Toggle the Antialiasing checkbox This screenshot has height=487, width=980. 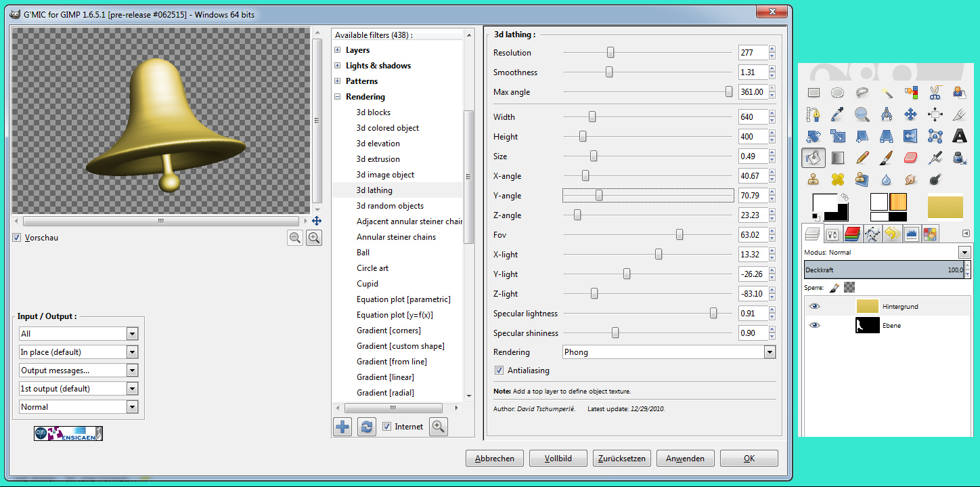(x=499, y=370)
